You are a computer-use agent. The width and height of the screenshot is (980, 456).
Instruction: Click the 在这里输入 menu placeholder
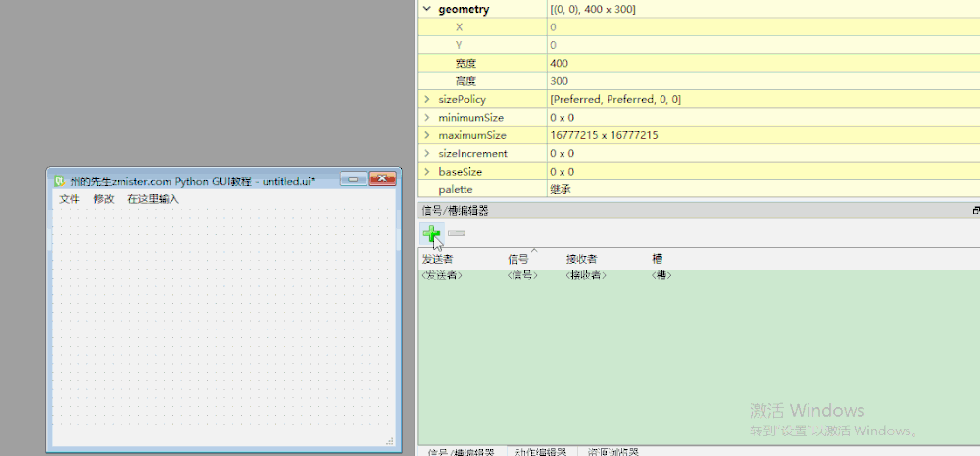pos(154,199)
